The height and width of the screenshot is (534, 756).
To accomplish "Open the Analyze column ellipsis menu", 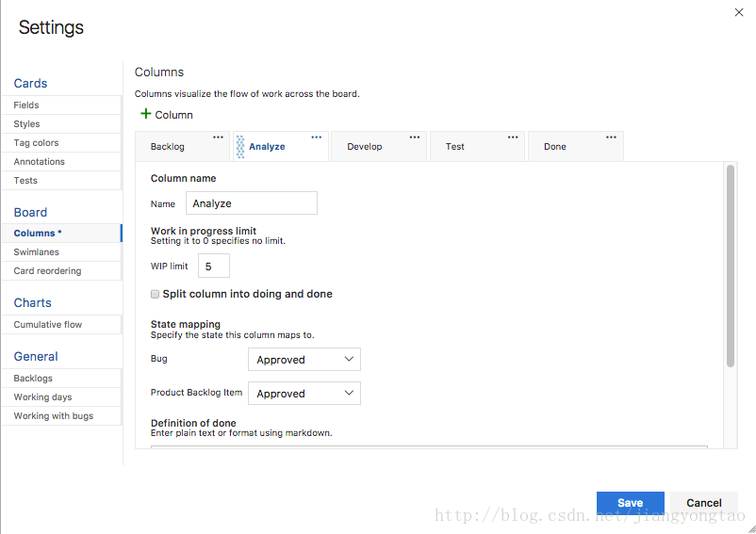I will coord(317,138).
